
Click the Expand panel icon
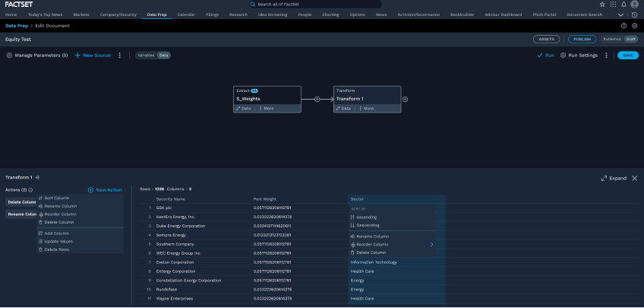[x=604, y=179]
